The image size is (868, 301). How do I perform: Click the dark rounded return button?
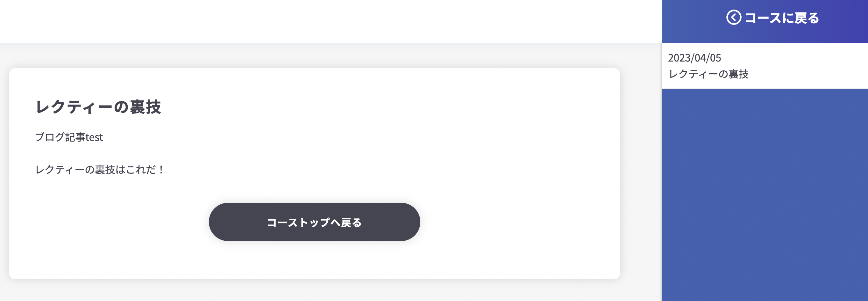(x=314, y=222)
